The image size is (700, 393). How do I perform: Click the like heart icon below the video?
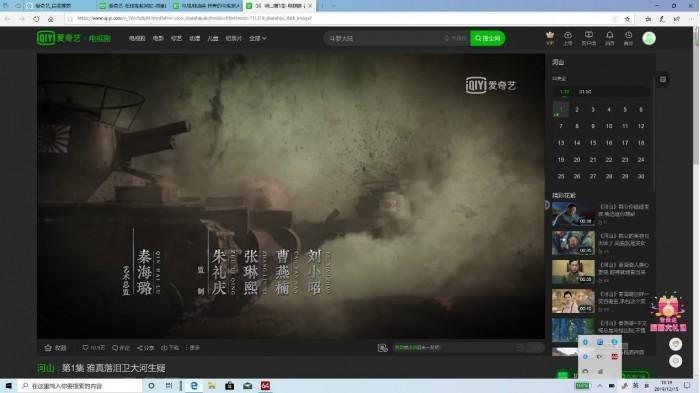85,347
